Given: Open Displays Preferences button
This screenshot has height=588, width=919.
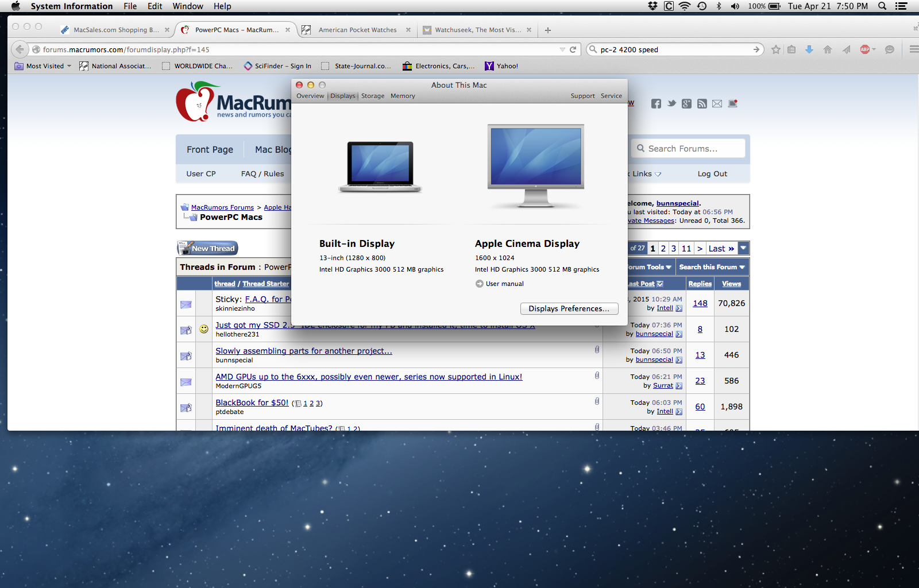Looking at the screenshot, I should [569, 308].
